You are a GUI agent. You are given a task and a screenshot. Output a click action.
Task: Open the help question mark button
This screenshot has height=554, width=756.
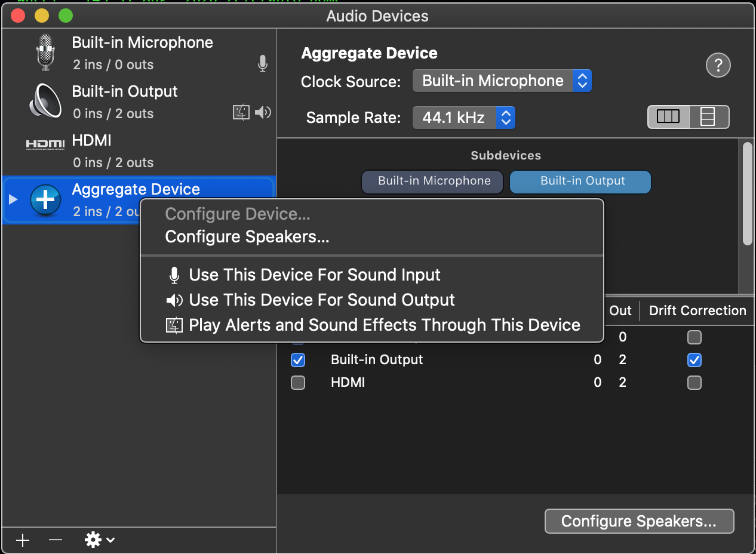[x=718, y=65]
